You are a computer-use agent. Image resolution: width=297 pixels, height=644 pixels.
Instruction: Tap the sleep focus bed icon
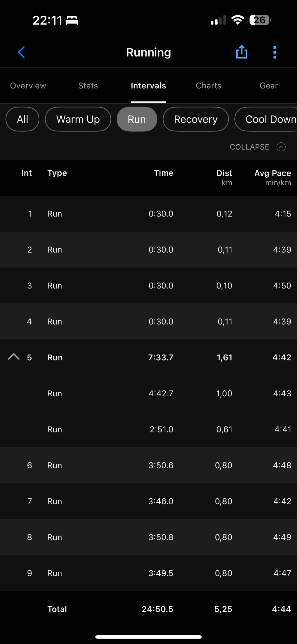pyautogui.click(x=72, y=20)
